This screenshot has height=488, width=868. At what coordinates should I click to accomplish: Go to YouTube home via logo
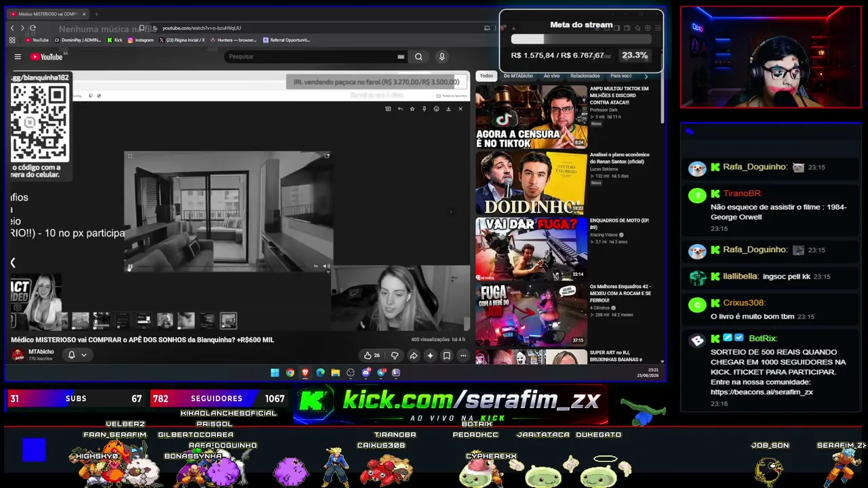tap(47, 57)
